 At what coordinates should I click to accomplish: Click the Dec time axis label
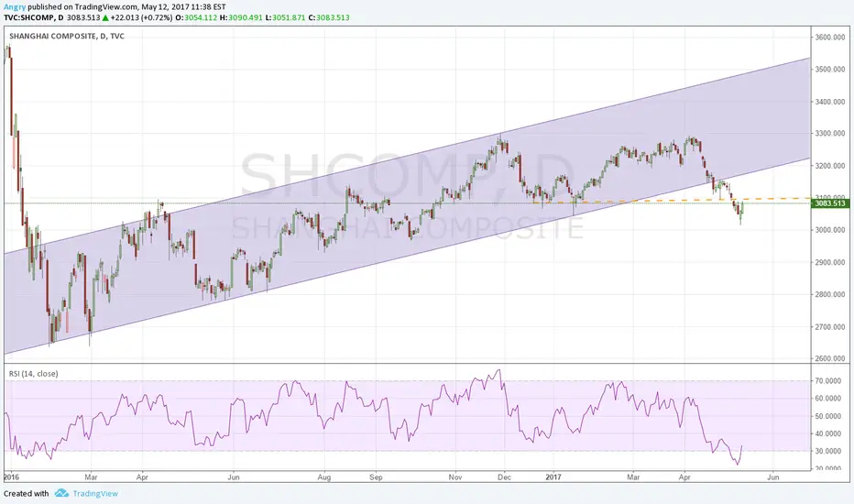coord(504,477)
